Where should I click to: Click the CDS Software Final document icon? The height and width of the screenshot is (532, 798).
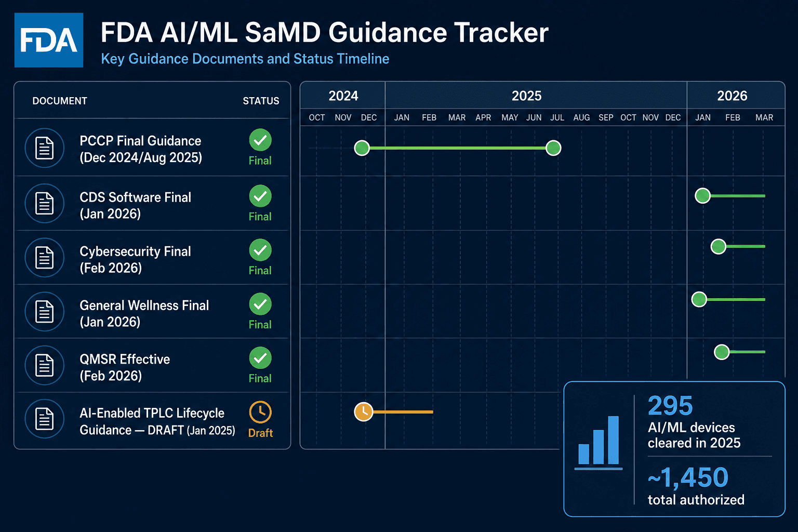click(45, 204)
